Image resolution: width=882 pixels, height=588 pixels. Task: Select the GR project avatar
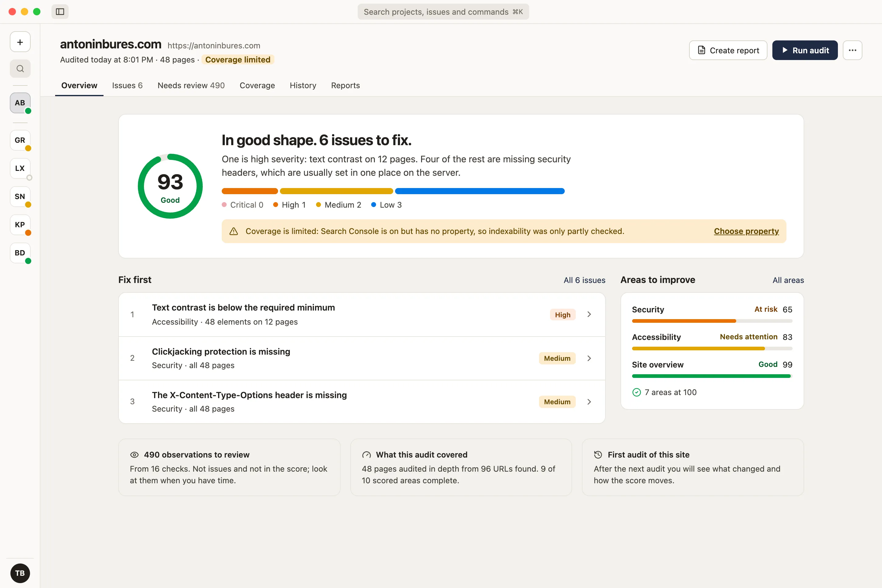(20, 140)
